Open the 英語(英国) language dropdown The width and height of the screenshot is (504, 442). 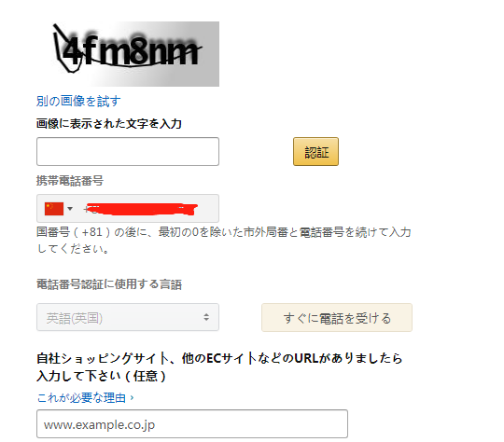pyautogui.click(x=128, y=317)
